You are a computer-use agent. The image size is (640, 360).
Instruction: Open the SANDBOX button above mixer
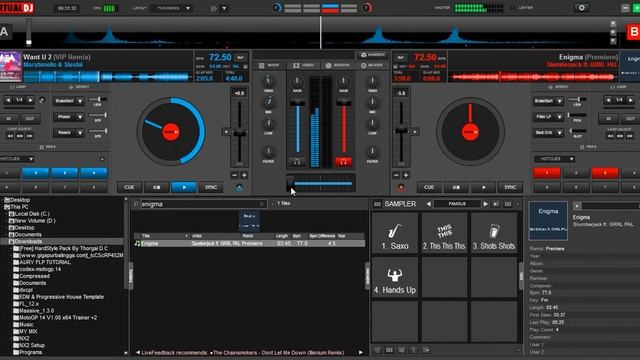(x=373, y=55)
